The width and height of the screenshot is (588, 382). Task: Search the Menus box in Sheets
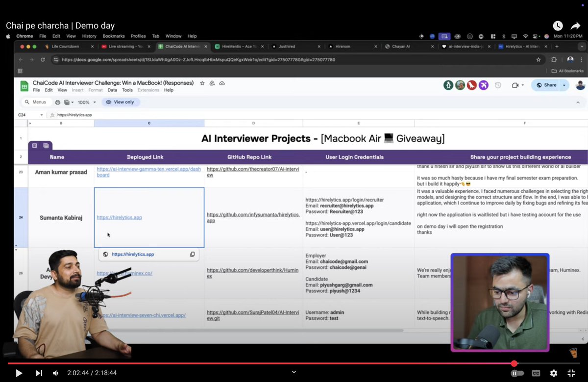pos(35,102)
